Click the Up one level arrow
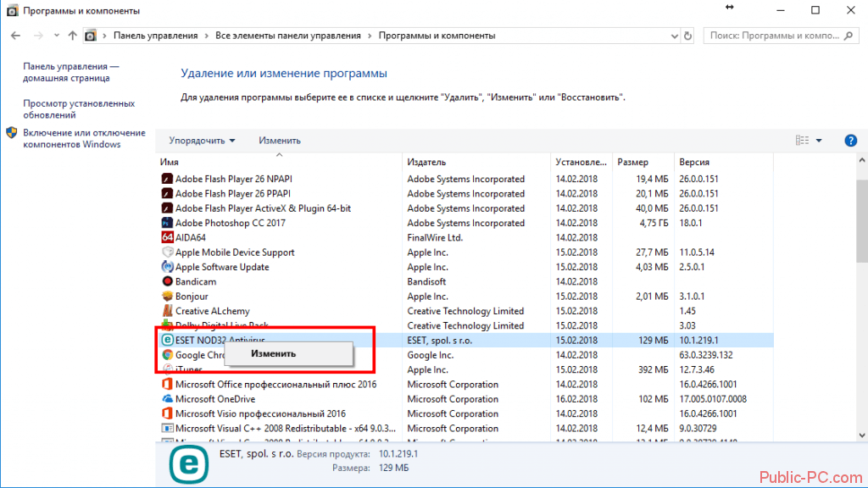The image size is (868, 488). point(73,36)
